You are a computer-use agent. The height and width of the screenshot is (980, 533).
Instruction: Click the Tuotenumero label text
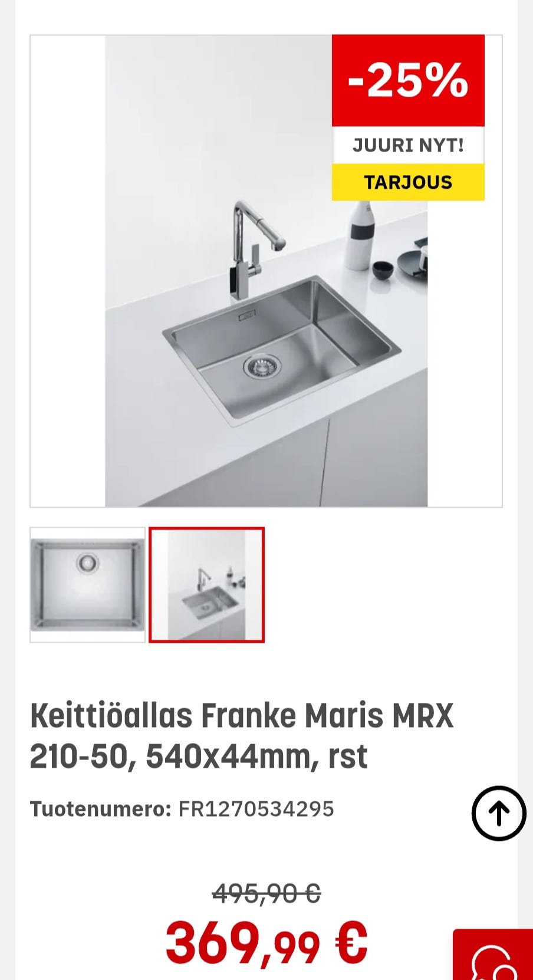[100, 808]
